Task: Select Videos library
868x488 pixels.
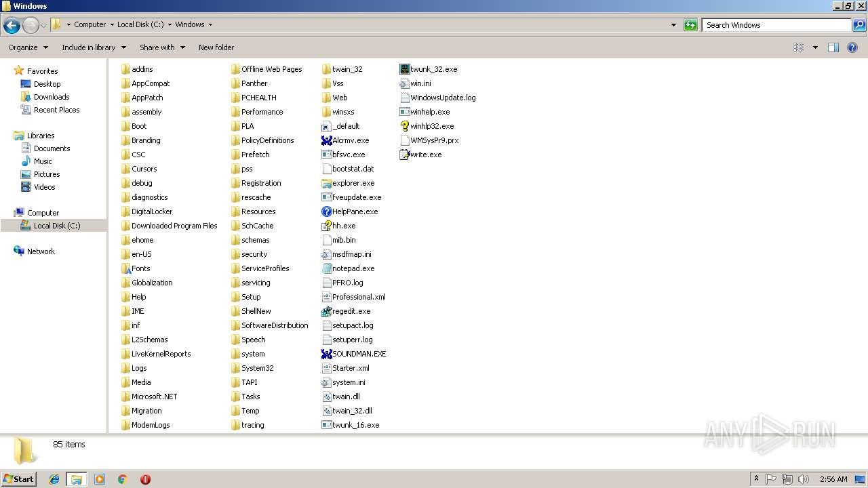Action: pos(44,187)
